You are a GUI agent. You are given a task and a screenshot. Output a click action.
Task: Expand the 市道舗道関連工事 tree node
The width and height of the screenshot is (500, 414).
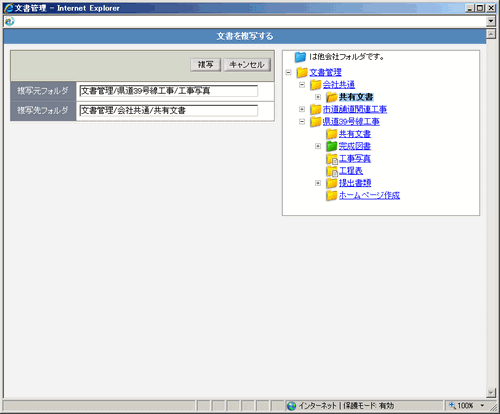pyautogui.click(x=302, y=109)
